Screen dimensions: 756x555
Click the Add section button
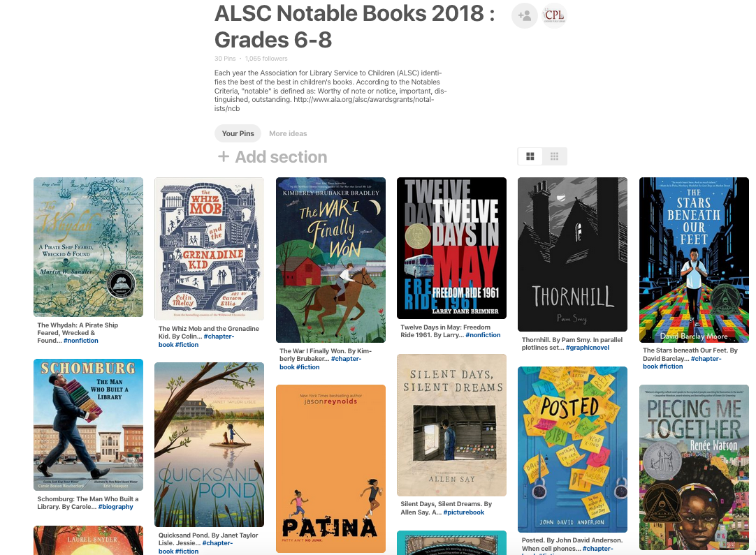pyautogui.click(x=272, y=156)
